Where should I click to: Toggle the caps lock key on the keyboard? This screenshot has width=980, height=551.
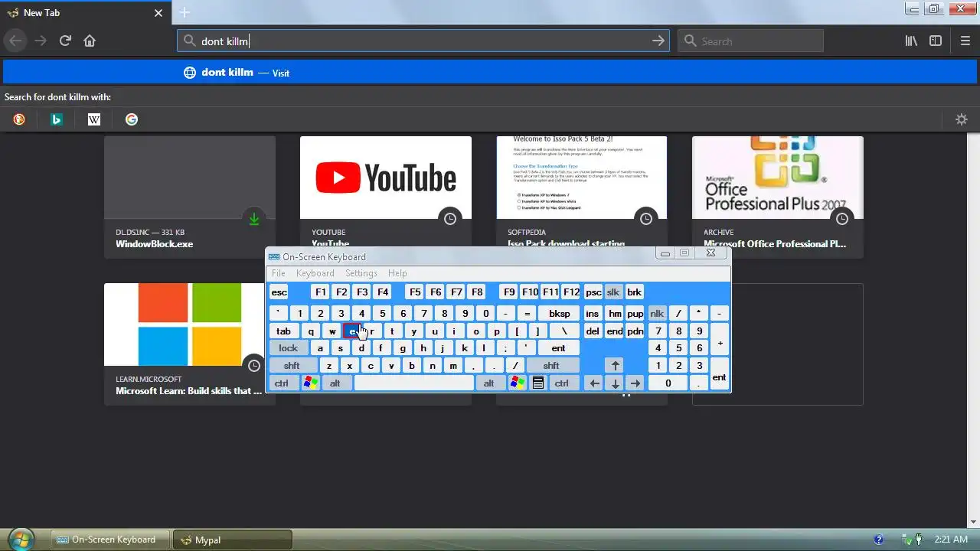(289, 348)
